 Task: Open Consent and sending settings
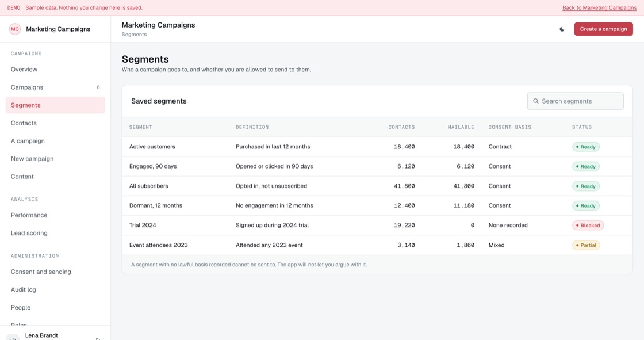coord(55,272)
